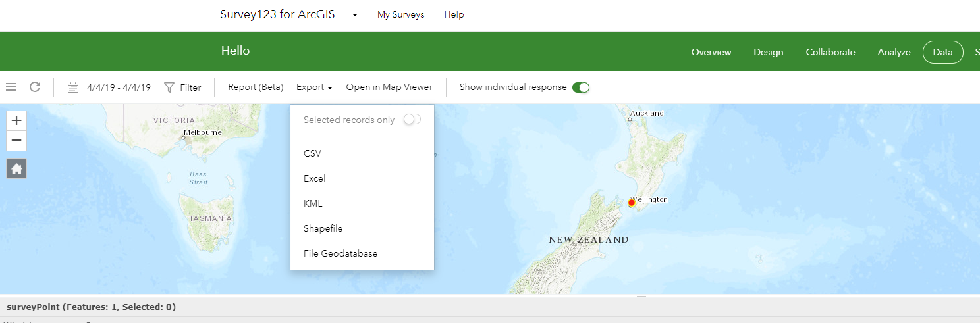Open the hamburger menu icon

pyautogui.click(x=11, y=87)
